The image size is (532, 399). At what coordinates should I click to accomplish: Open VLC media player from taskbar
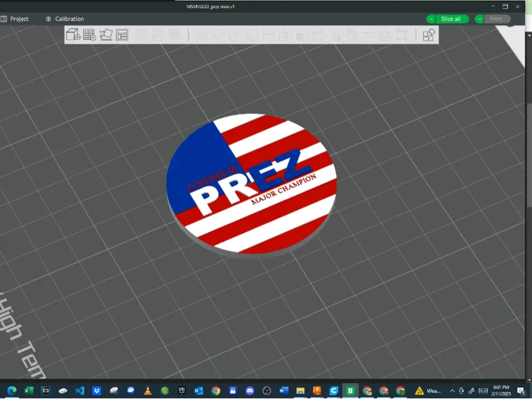[x=148, y=390]
